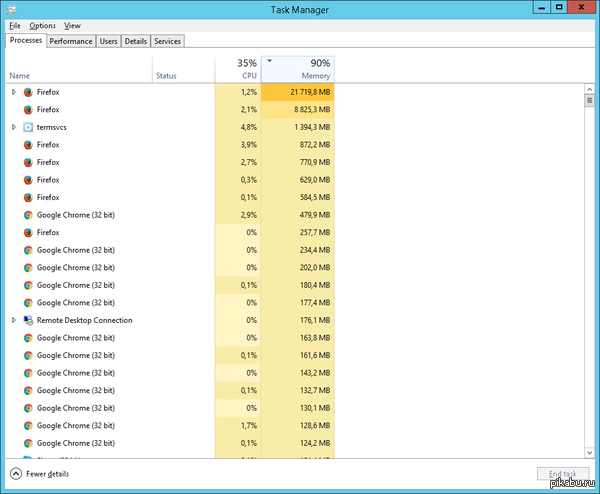Click the Remote Desktop Connection icon
600x494 pixels.
(x=28, y=321)
